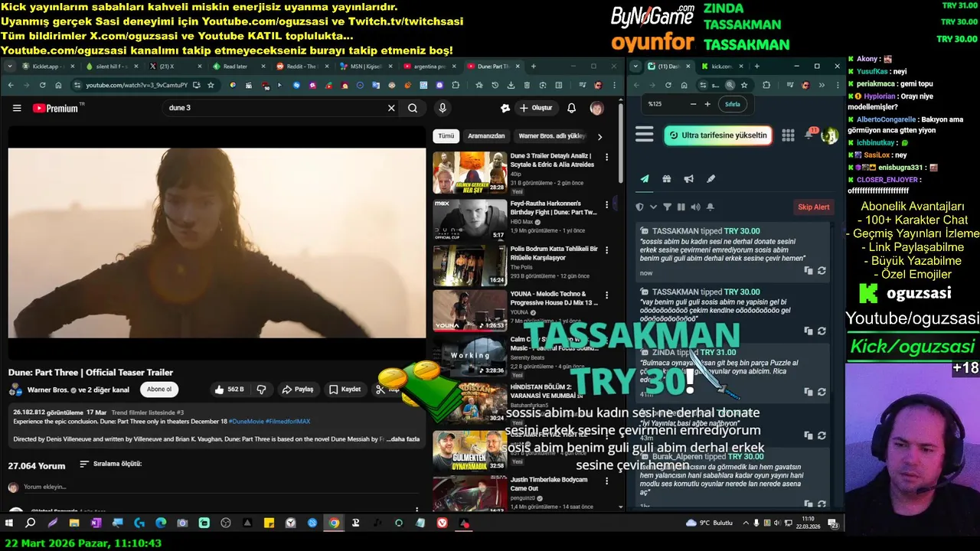Expand the description with '...daha fazla'
The height and width of the screenshot is (551, 980).
point(403,439)
